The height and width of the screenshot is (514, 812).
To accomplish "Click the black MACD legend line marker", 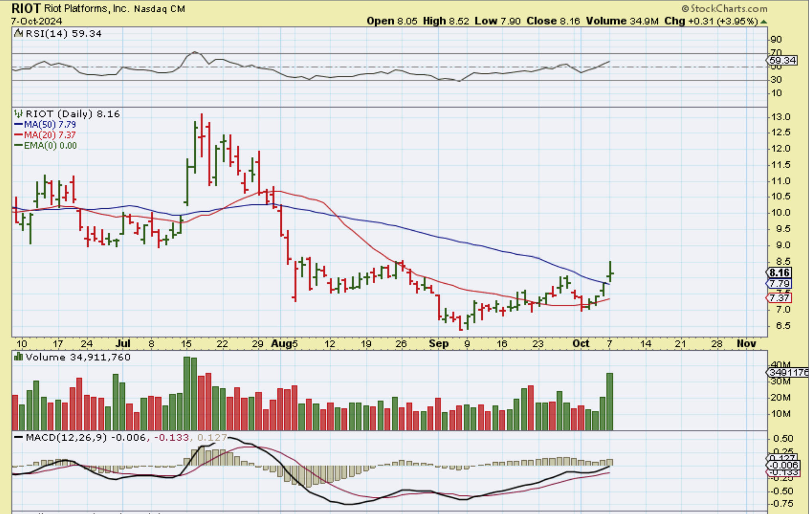I will 18,437.
